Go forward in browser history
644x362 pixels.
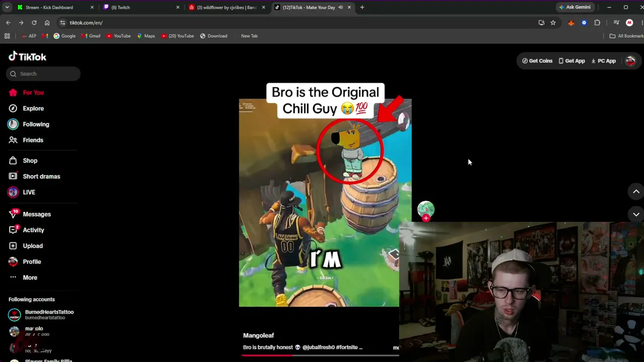point(21,23)
